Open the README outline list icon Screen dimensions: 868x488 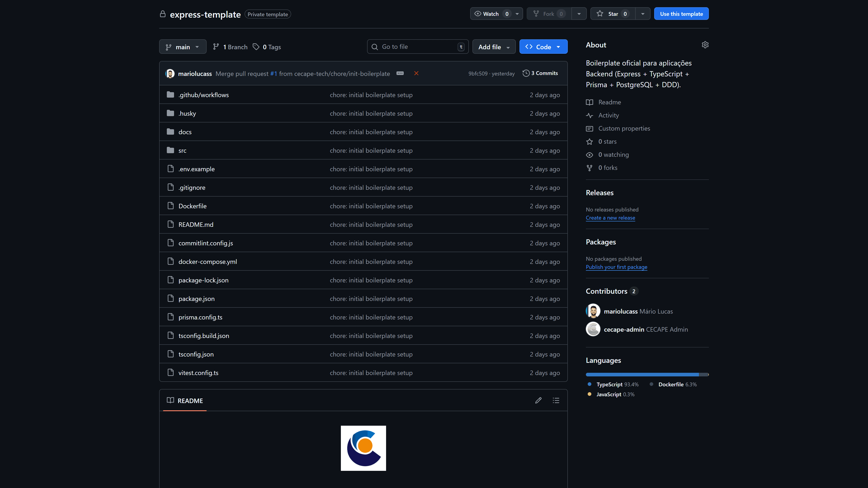click(x=556, y=400)
